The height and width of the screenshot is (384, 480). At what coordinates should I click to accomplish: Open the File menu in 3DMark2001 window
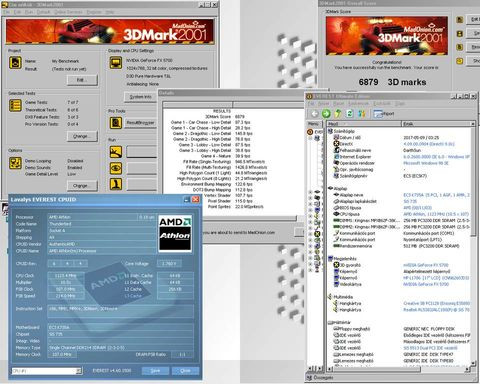(x=7, y=12)
